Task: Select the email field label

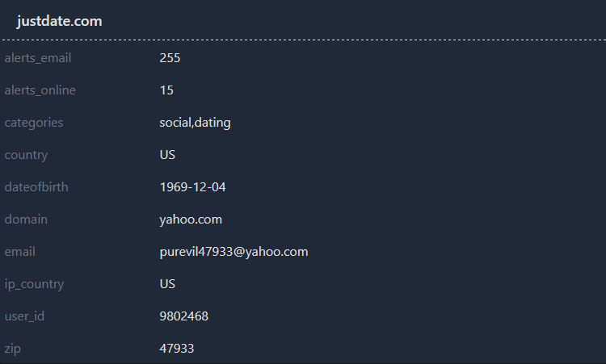Action: 20,252
